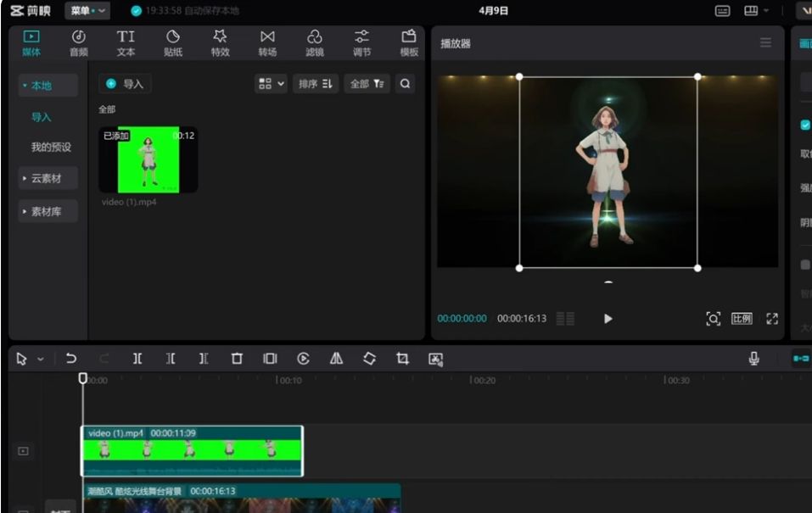Click the 导入 import button
The width and height of the screenshot is (812, 513).
(x=125, y=84)
